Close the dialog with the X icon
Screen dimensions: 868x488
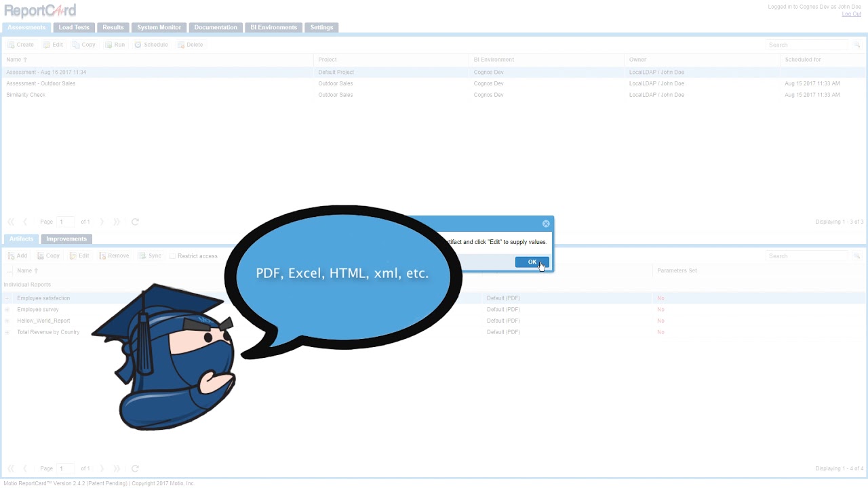point(546,224)
